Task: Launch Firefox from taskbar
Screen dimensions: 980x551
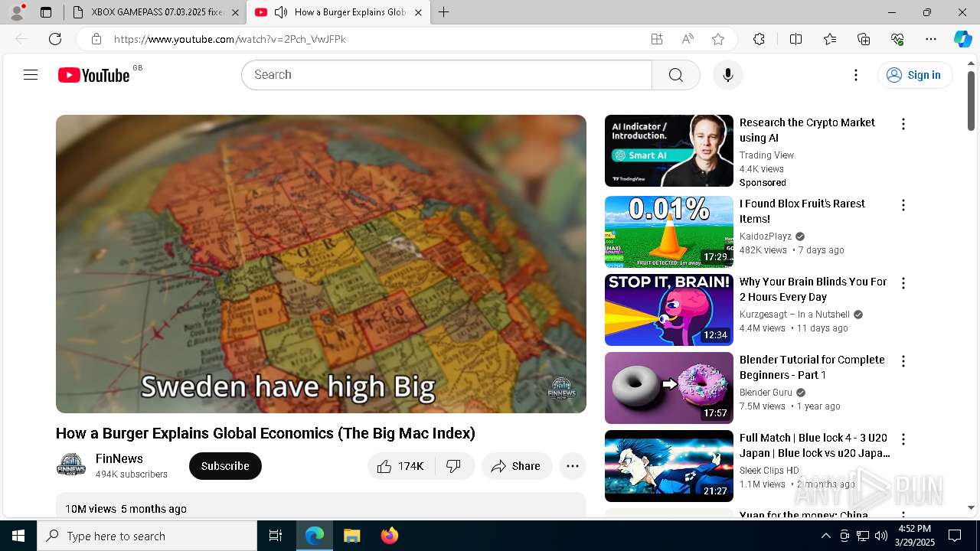Action: 389,536
